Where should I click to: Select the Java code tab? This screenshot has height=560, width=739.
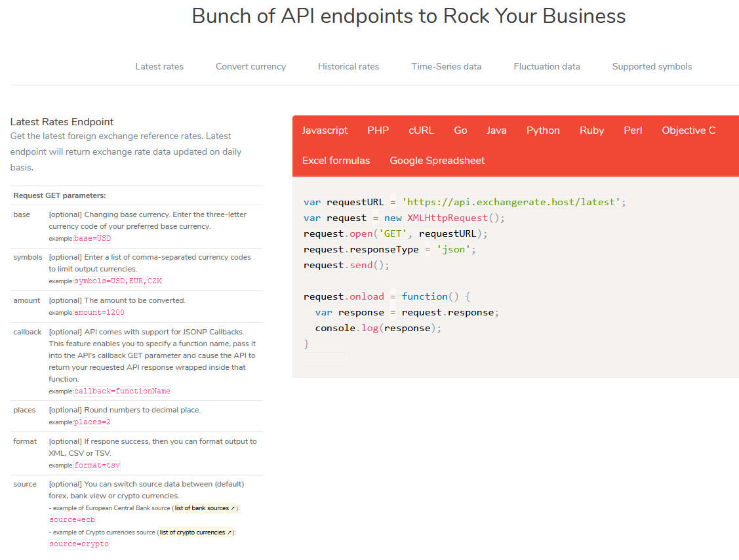(496, 130)
